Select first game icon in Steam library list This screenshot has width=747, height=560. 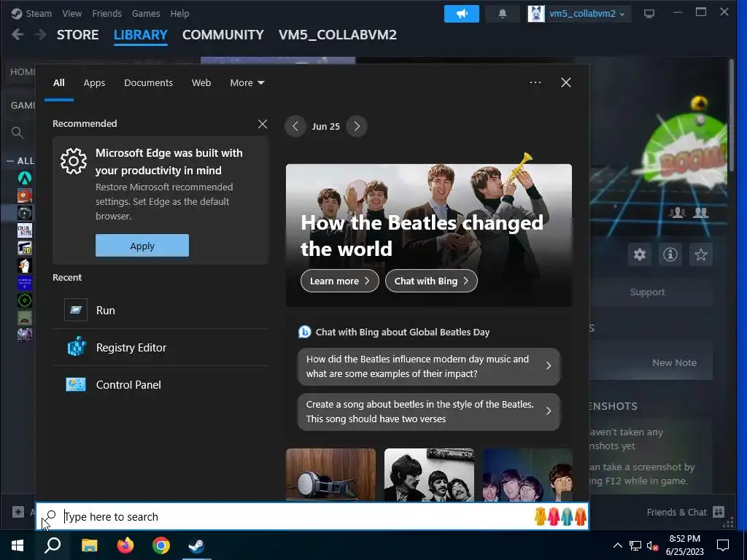click(x=25, y=178)
